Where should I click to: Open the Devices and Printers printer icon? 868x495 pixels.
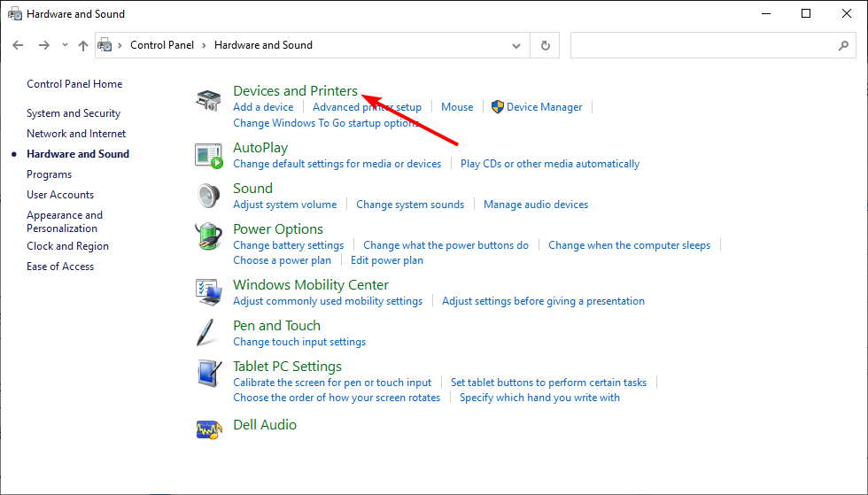208,100
